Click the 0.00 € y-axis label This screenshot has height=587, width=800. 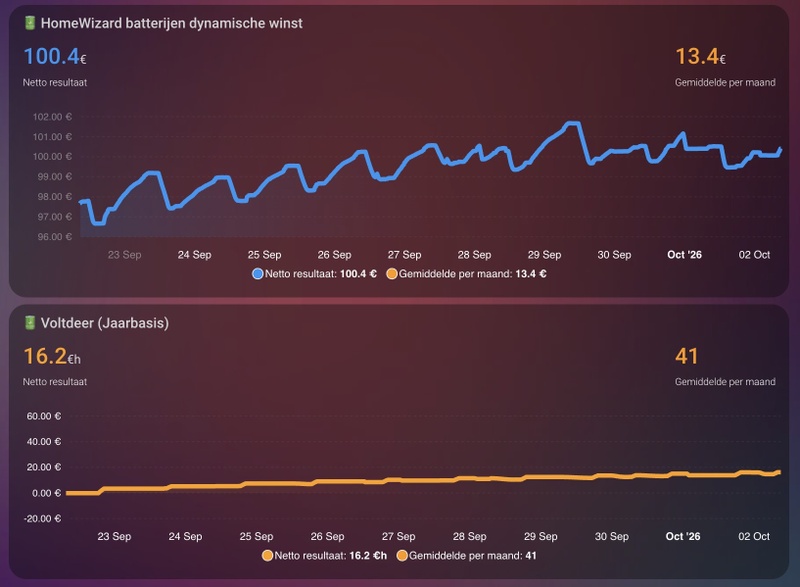coord(46,493)
